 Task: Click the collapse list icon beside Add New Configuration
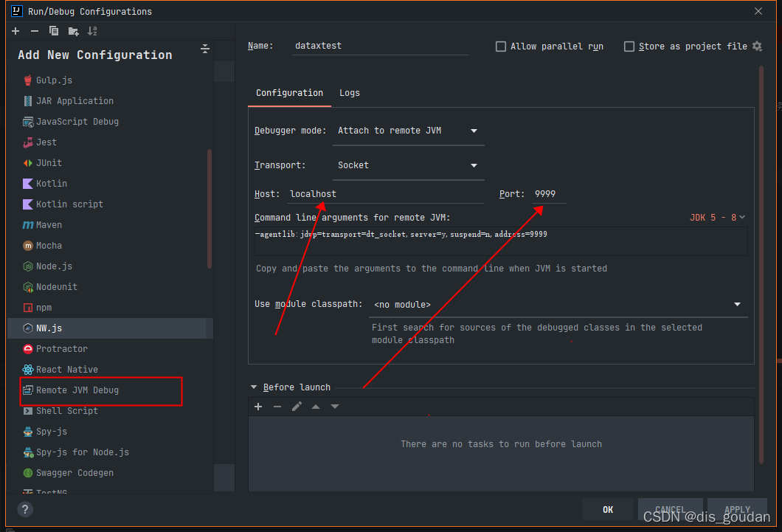pos(205,49)
